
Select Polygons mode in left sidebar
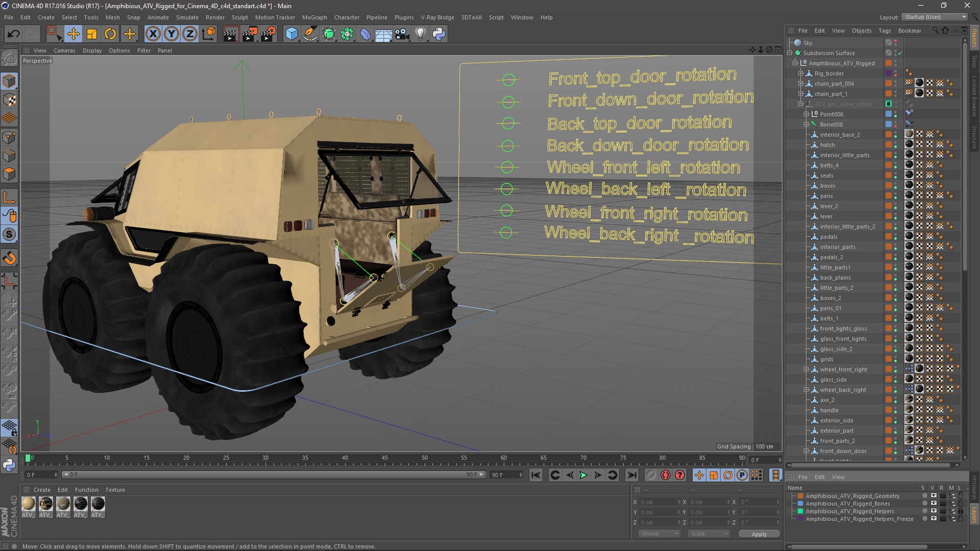pos(9,174)
